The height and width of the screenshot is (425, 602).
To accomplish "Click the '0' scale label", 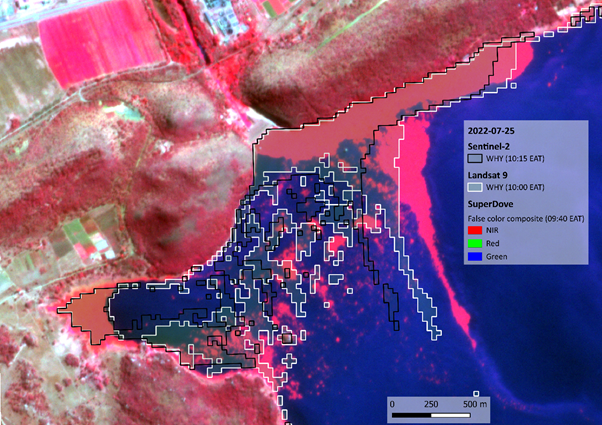I will 392,404.
